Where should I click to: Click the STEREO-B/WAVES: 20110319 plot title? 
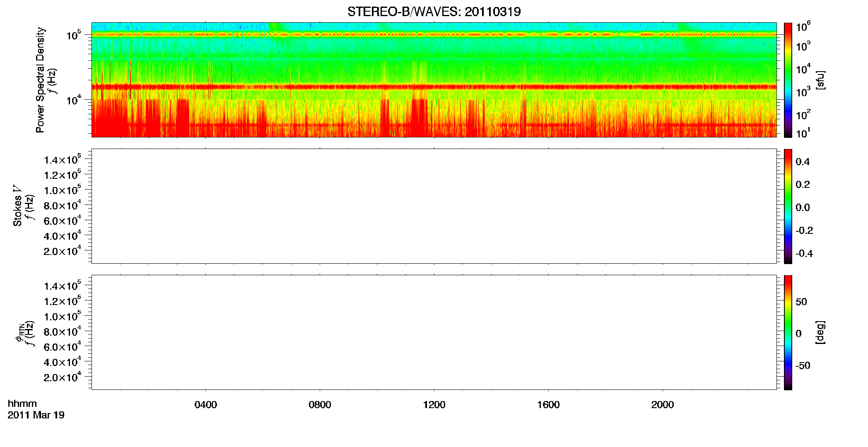434,12
